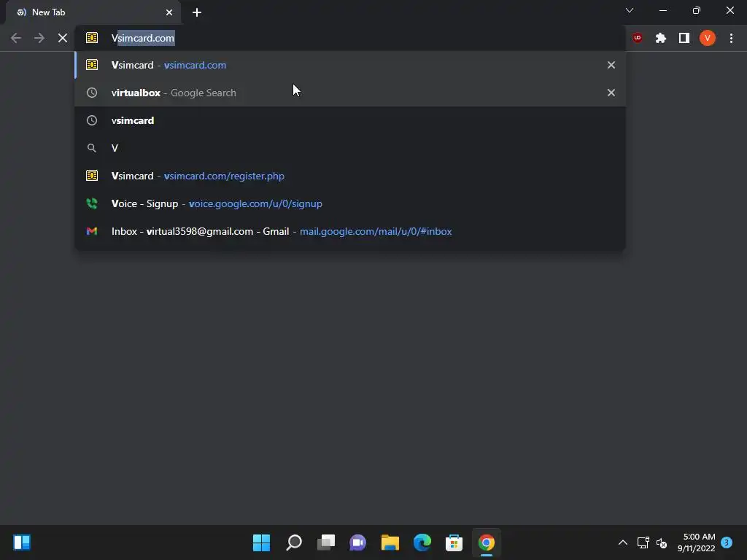
Task: Close the New Tab tab
Action: coord(169,12)
